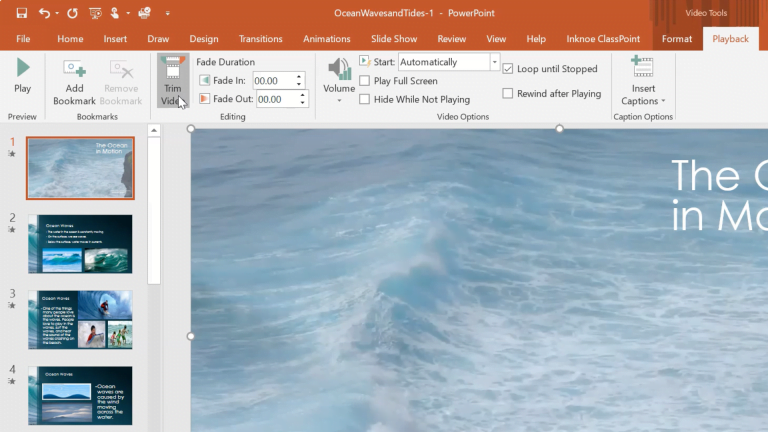Open the Start Automatically dropdown
This screenshot has width=768, height=432.
(495, 62)
